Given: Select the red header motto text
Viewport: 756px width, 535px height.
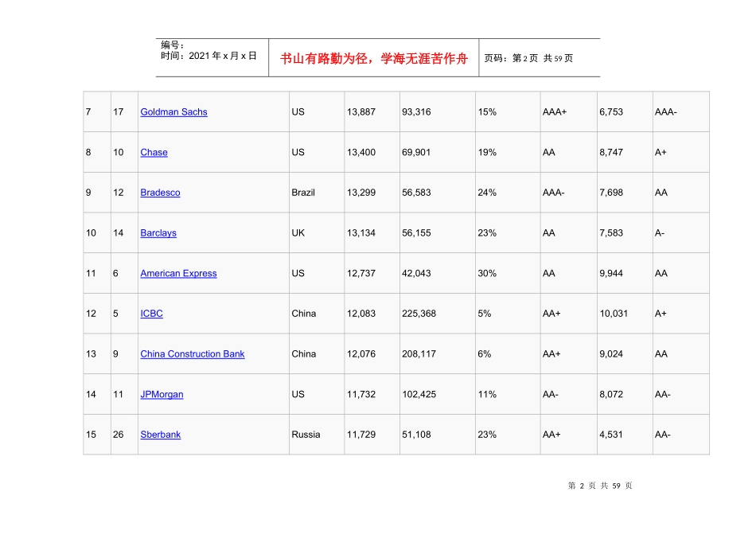Looking at the screenshot, I should point(374,59).
